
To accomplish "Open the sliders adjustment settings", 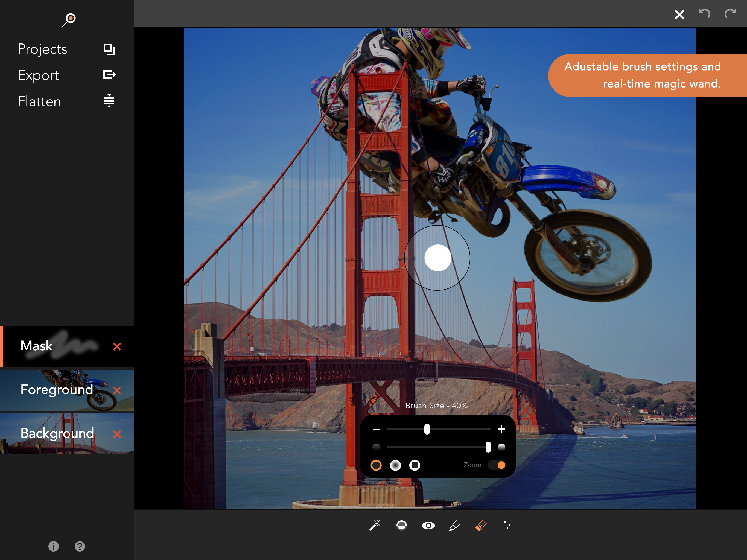I will (x=507, y=525).
